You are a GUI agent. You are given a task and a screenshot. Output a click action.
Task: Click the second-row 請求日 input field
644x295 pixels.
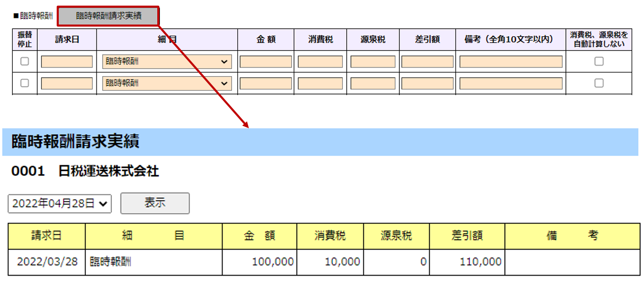click(67, 83)
